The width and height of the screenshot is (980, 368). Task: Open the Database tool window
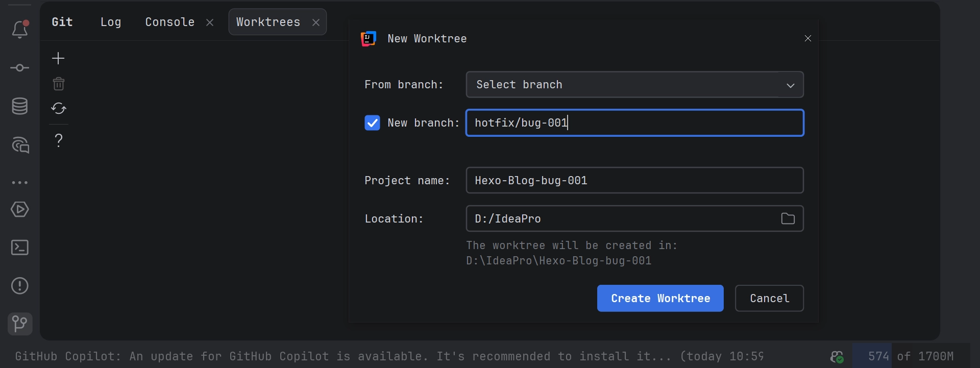point(20,106)
